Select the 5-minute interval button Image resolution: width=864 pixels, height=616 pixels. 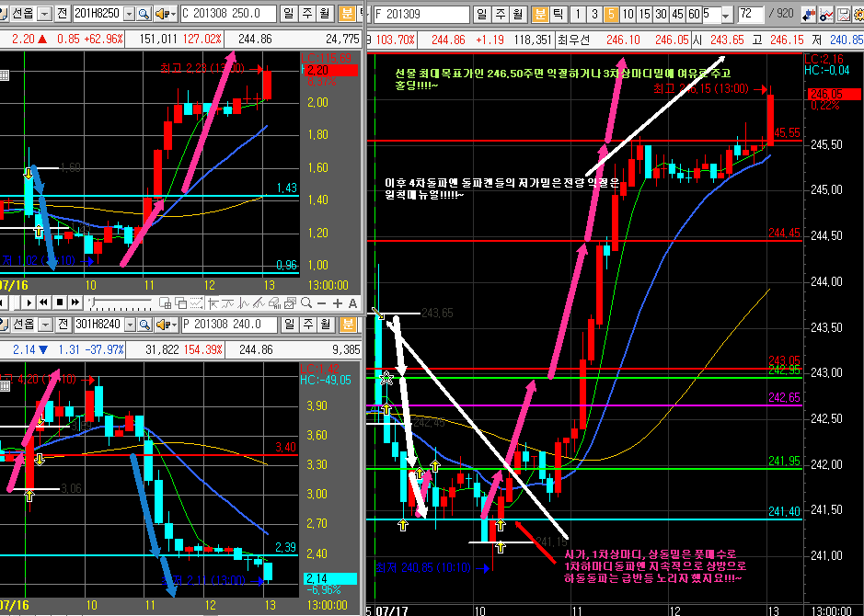tap(611, 14)
